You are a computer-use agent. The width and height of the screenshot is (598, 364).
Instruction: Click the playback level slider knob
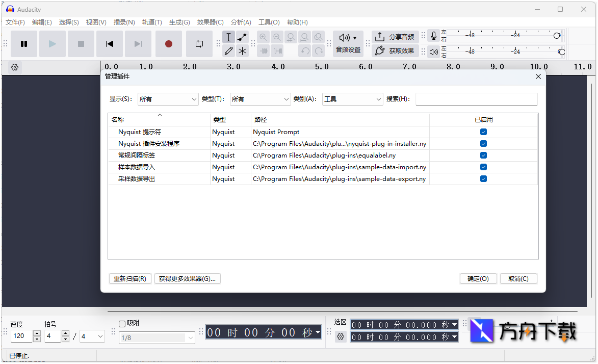(561, 52)
